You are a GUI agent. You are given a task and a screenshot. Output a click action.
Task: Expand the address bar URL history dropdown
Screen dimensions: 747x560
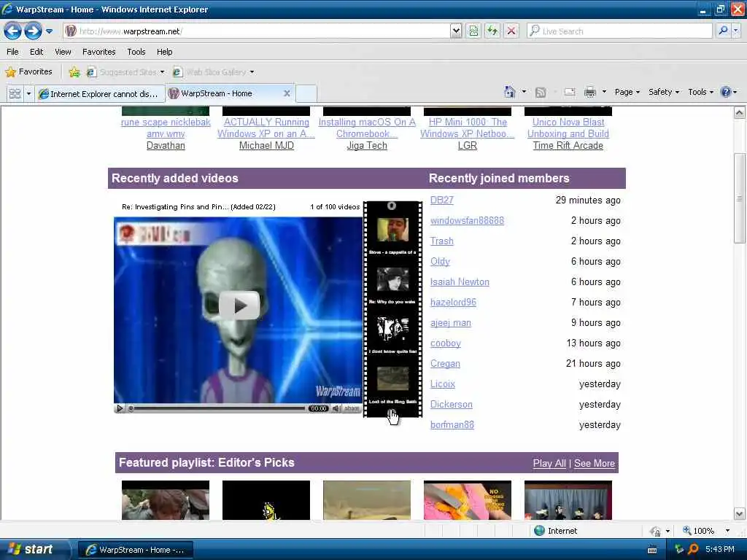[456, 31]
